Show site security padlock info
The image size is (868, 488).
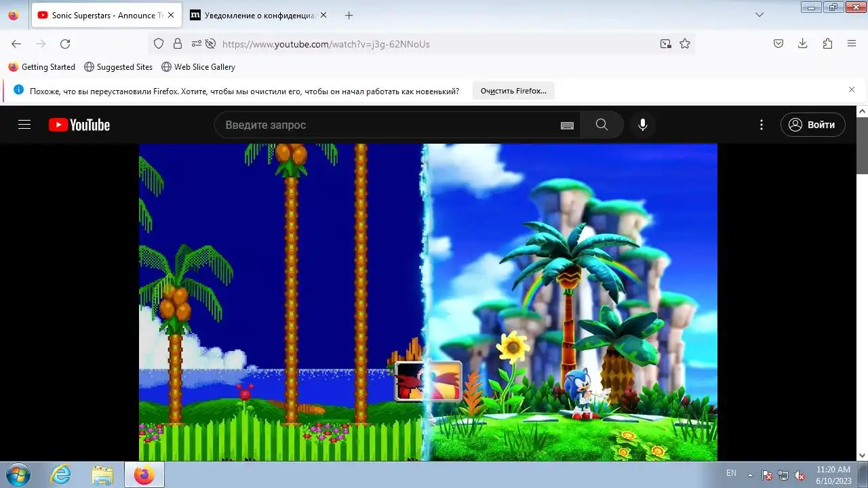(178, 43)
